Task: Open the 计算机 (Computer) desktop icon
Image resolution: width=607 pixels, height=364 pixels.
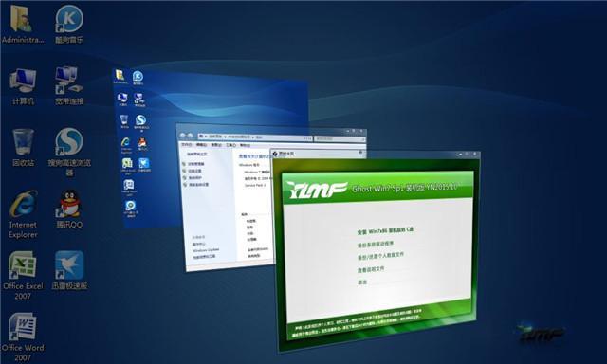Action: pyautogui.click(x=23, y=86)
